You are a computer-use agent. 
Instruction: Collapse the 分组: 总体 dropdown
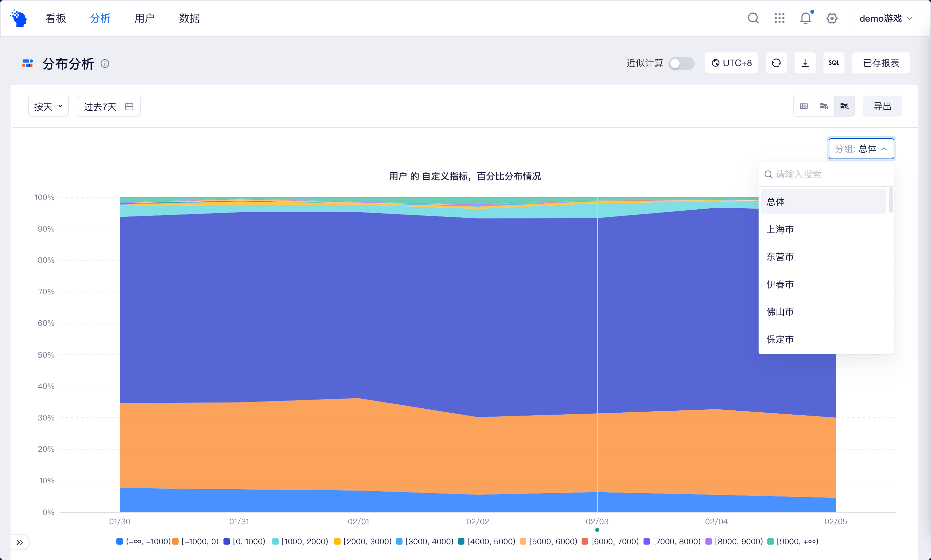[861, 149]
